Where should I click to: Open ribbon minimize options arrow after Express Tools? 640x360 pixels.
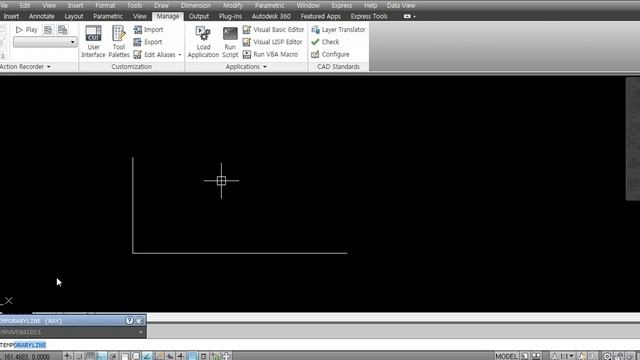click(x=414, y=16)
